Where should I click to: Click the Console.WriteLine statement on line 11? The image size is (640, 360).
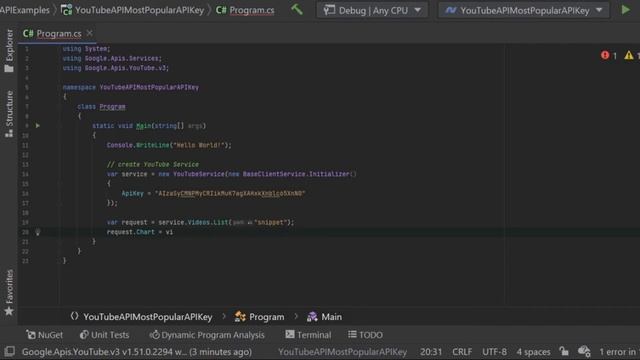coord(169,145)
